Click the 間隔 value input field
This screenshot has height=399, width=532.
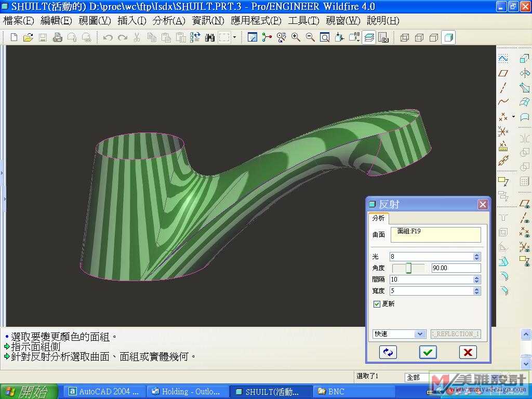click(431, 280)
